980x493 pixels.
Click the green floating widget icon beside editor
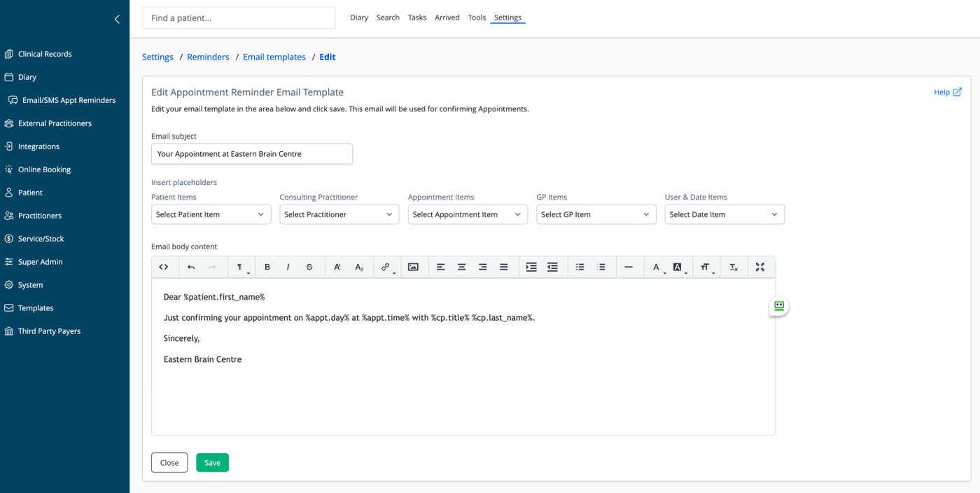click(x=779, y=306)
